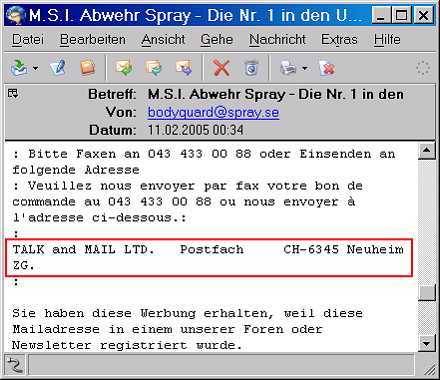
Task: Expand the Print dropdown arrow
Action: [x=304, y=68]
